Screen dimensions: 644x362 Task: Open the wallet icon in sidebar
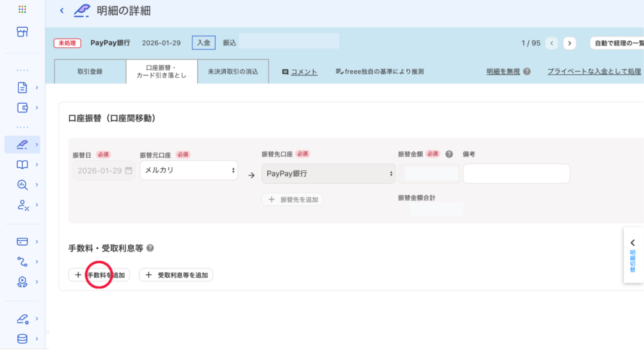click(x=22, y=107)
